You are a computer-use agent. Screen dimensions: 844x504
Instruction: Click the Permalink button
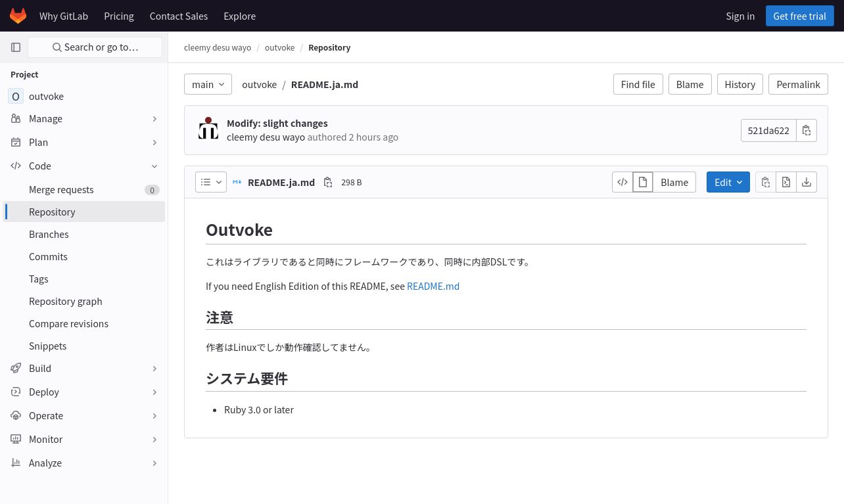pyautogui.click(x=798, y=84)
